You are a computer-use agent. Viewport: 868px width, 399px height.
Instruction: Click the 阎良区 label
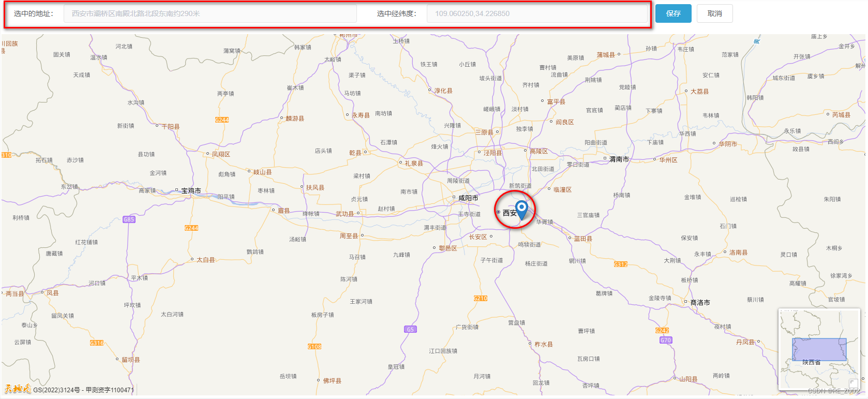(565, 123)
